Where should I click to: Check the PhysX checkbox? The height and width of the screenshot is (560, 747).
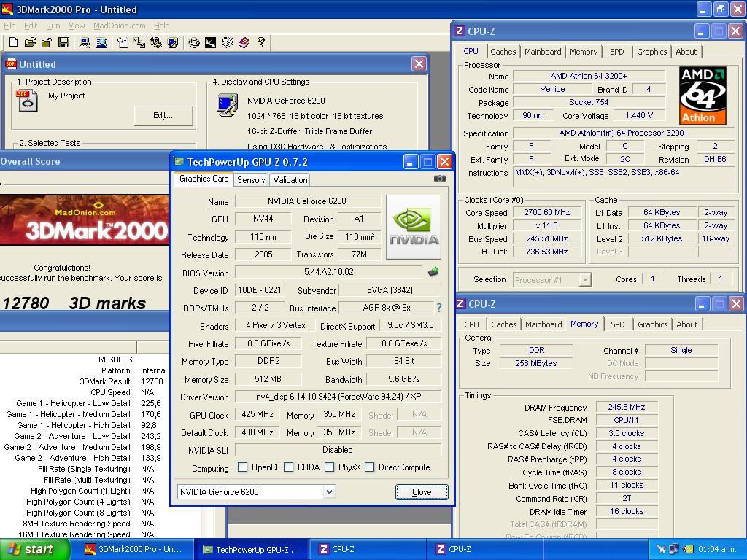329,467
